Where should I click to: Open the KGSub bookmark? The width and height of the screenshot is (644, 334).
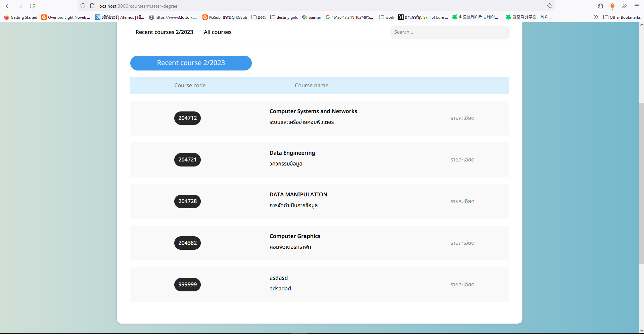pos(224,17)
